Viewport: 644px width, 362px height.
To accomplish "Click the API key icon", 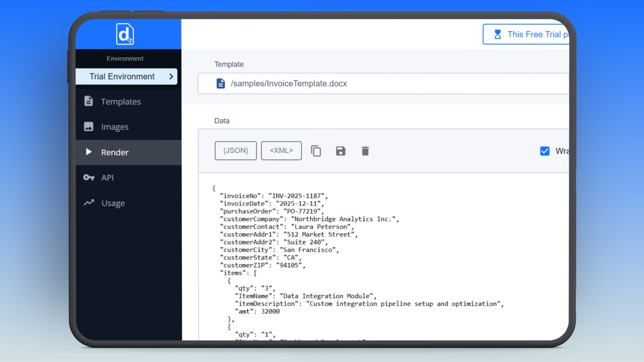I will click(89, 177).
